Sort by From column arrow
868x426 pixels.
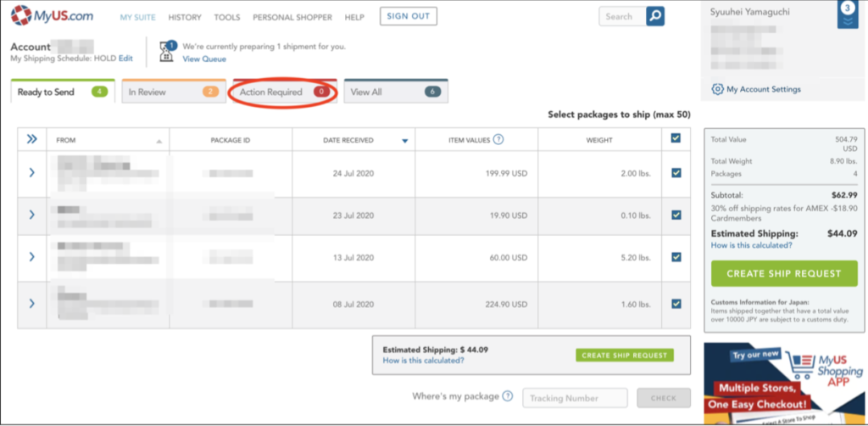[x=159, y=141]
